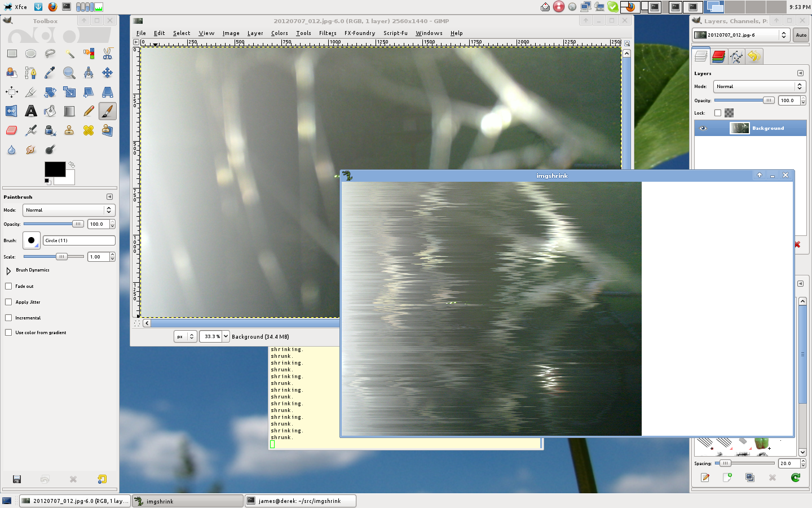The width and height of the screenshot is (812, 508).
Task: Check the Apply Jitter option
Action: [x=8, y=302]
